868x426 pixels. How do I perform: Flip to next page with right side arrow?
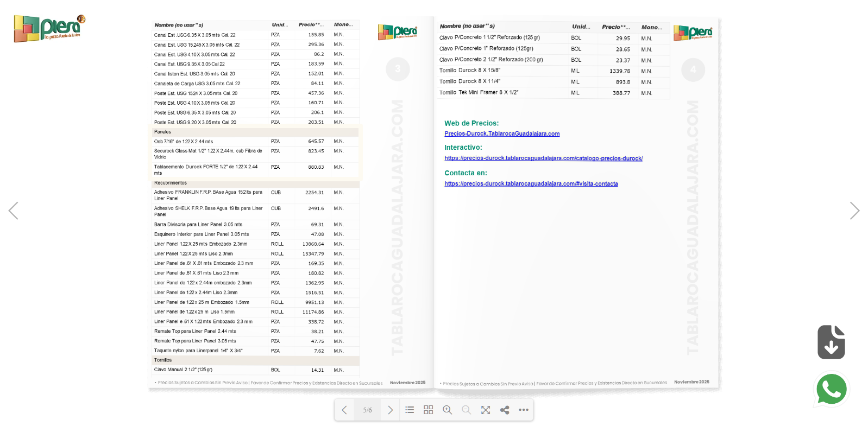click(854, 211)
